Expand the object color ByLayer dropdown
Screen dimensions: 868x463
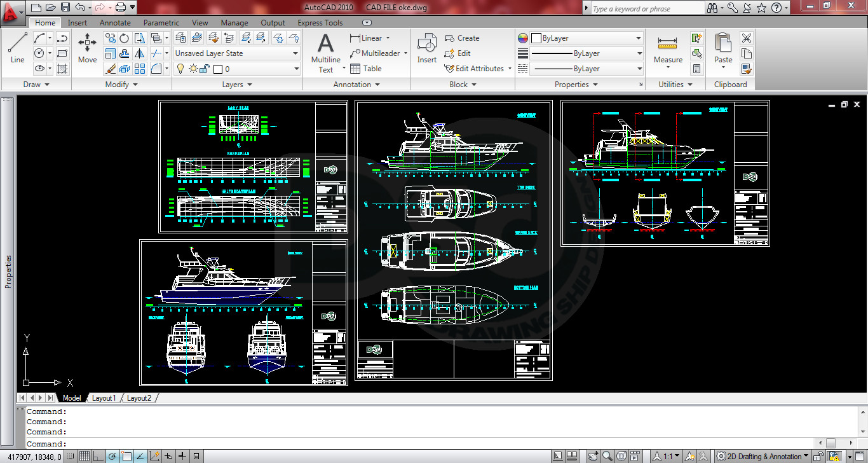pyautogui.click(x=637, y=38)
